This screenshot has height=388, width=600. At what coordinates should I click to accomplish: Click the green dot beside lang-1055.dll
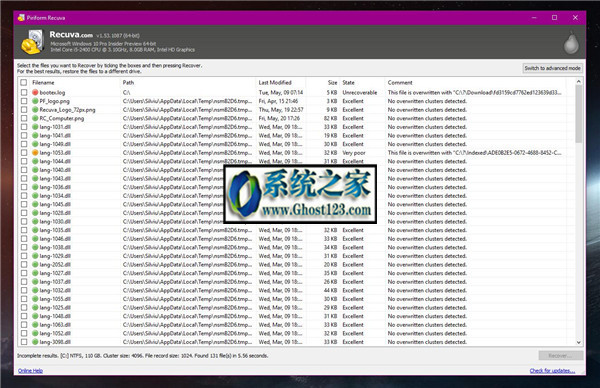coord(35,299)
